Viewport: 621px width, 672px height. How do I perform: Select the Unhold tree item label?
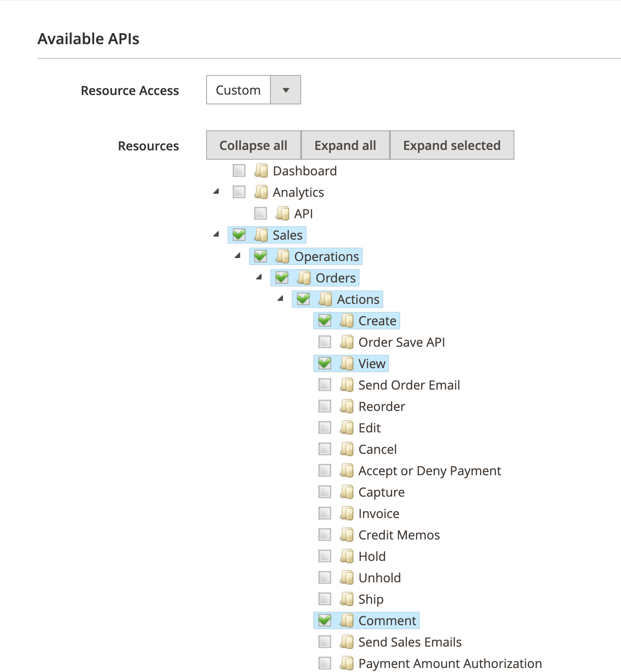click(x=380, y=578)
